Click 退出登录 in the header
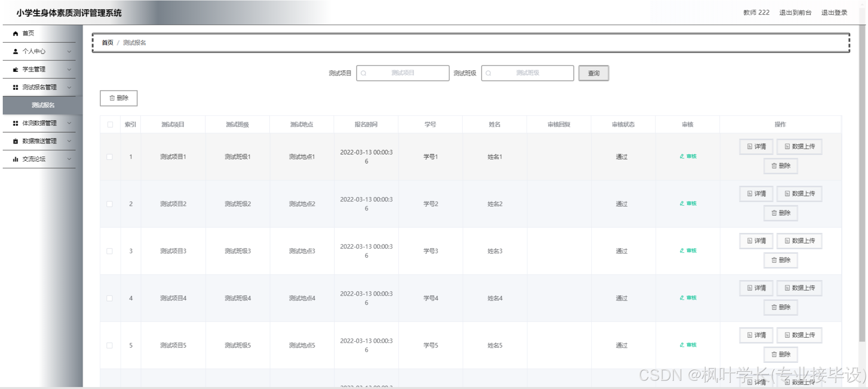 pos(834,13)
